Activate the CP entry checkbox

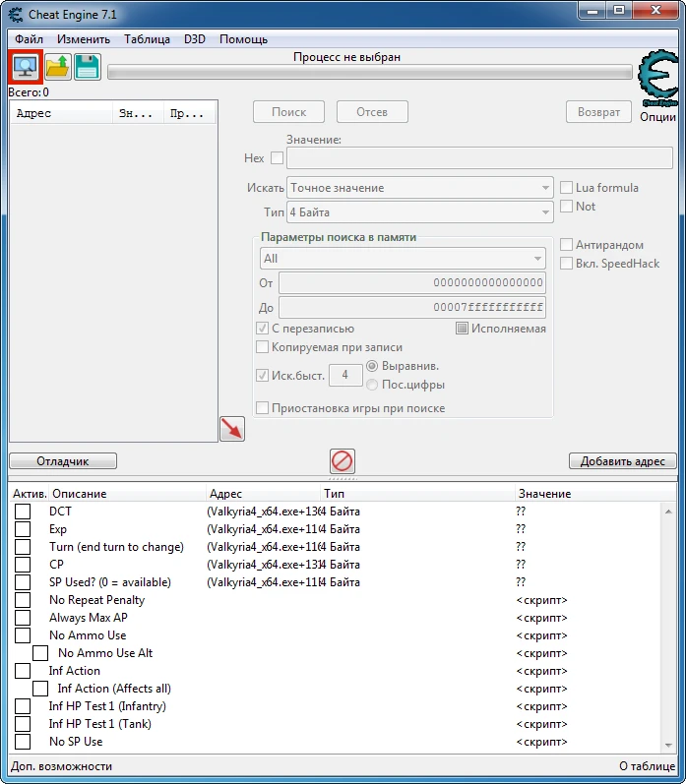click(23, 565)
